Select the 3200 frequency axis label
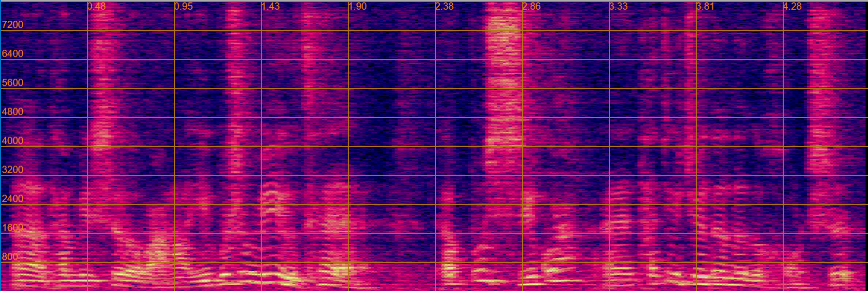 (13, 169)
